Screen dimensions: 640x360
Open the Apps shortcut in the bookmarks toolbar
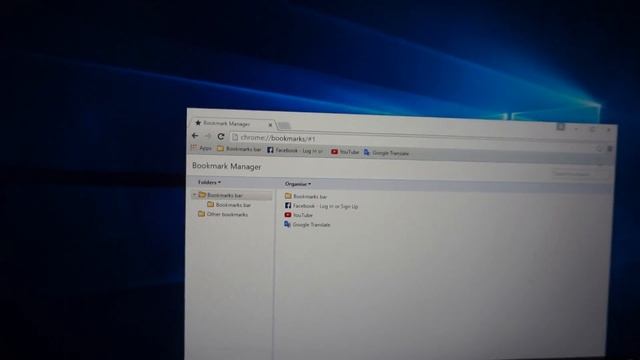pos(201,148)
